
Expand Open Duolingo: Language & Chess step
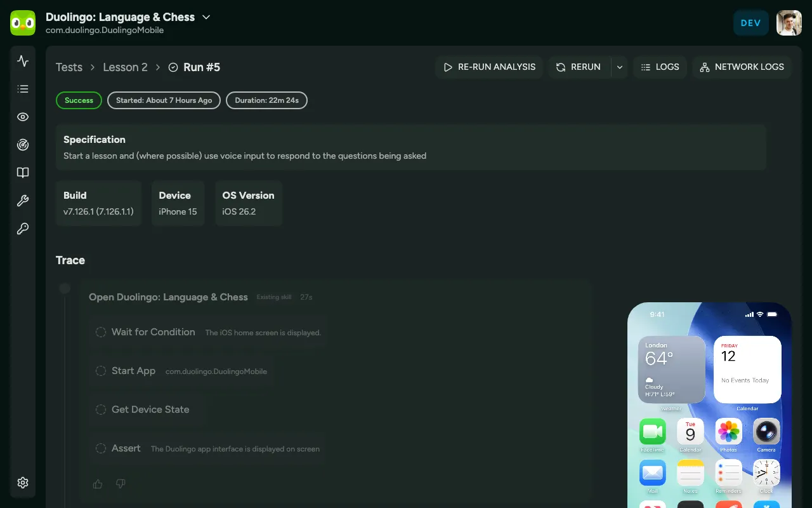pyautogui.click(x=168, y=297)
